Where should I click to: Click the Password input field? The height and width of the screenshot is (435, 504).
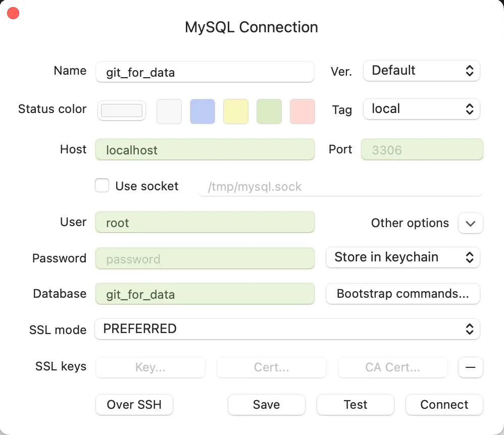(x=205, y=258)
